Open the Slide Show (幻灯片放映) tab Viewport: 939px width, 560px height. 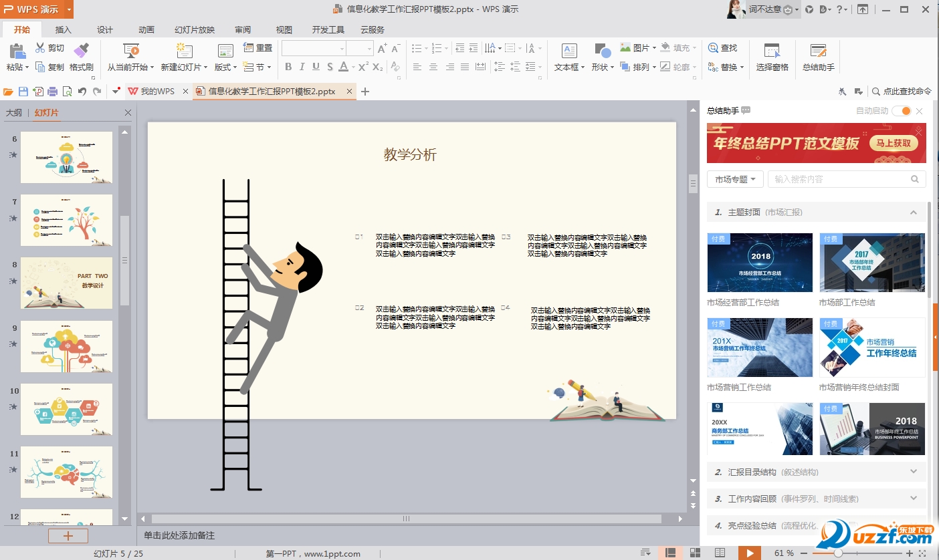(x=195, y=29)
